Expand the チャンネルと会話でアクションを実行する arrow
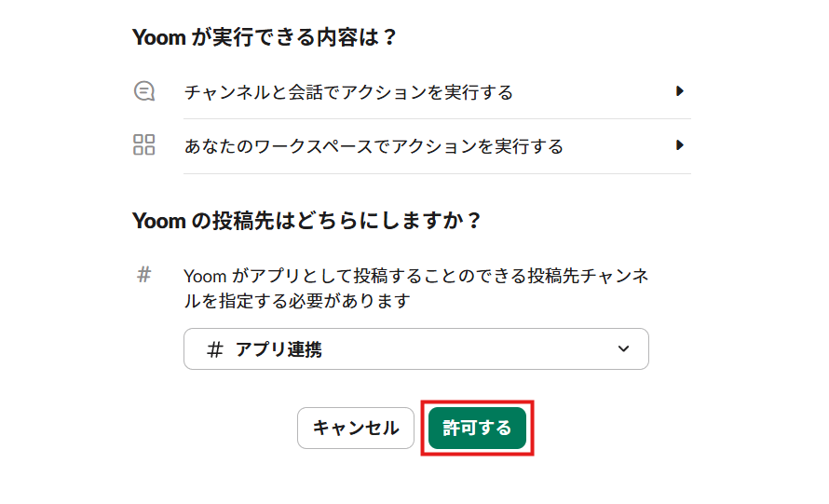 [x=680, y=91]
